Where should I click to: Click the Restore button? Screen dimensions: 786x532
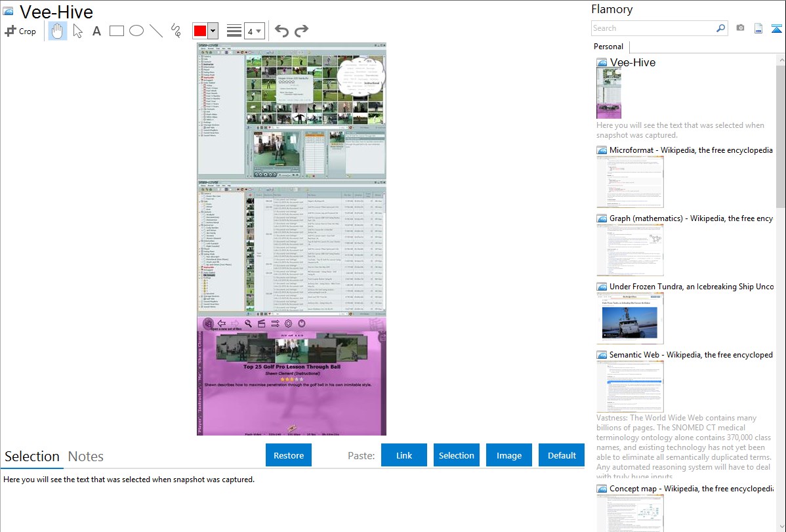pyautogui.click(x=289, y=455)
